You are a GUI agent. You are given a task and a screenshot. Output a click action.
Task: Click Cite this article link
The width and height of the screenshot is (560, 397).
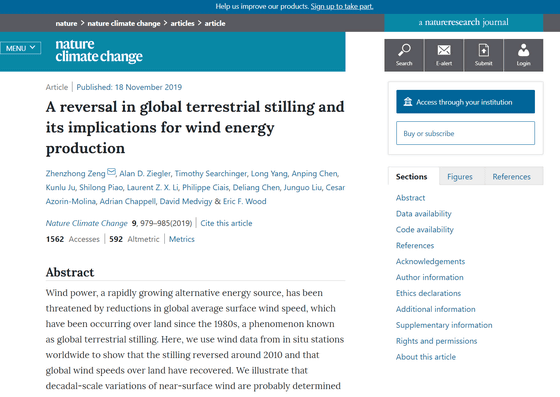coord(226,223)
